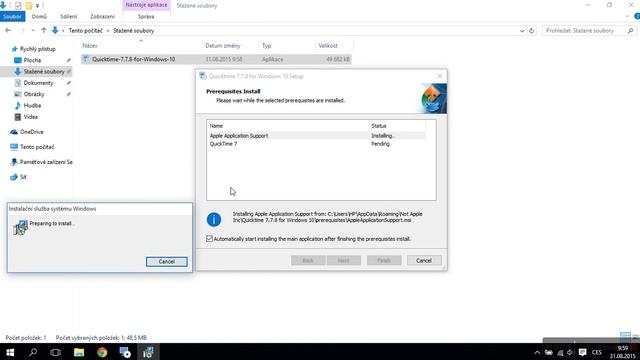Open Hudba in the navigation pane

32,106
